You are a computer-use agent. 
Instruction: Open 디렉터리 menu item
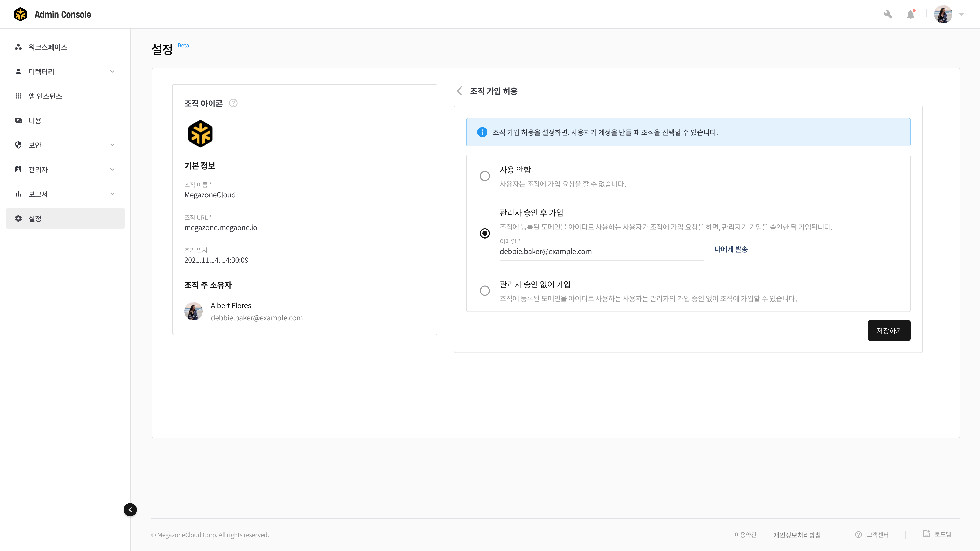(x=65, y=71)
